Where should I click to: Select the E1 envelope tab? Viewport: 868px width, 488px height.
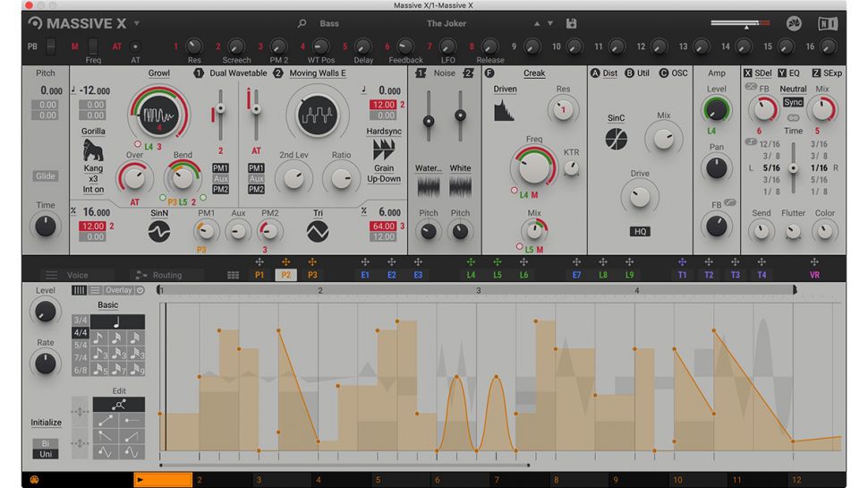pyautogui.click(x=365, y=275)
